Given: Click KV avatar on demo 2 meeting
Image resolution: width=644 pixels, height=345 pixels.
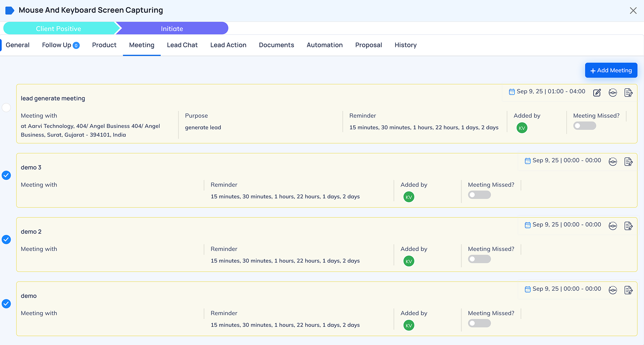Looking at the screenshot, I should click(x=409, y=261).
